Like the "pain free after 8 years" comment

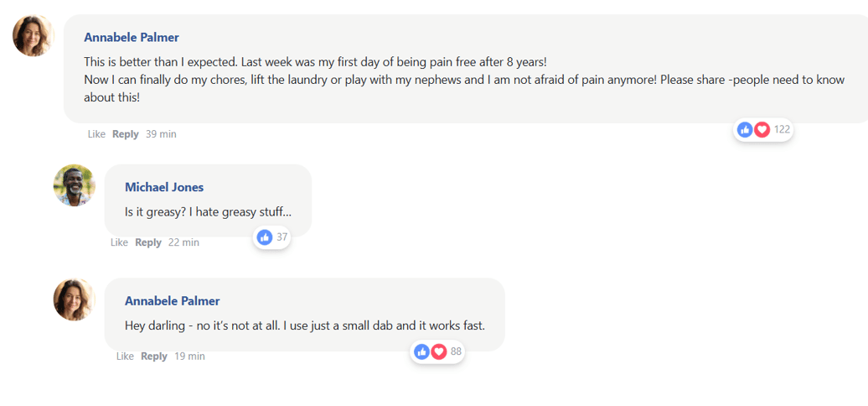coord(96,134)
